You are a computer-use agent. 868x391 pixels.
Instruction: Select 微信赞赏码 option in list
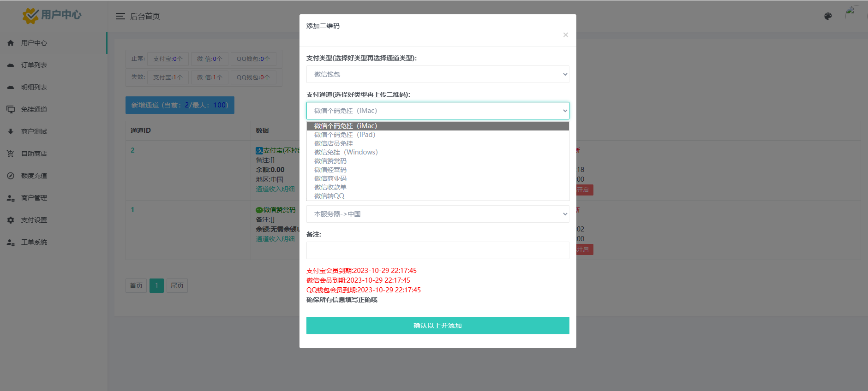click(437, 161)
